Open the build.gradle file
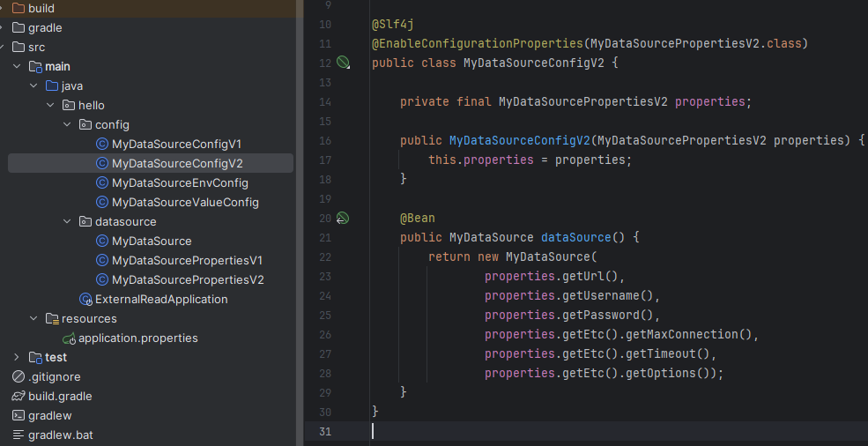This screenshot has height=446, width=868. (60, 396)
